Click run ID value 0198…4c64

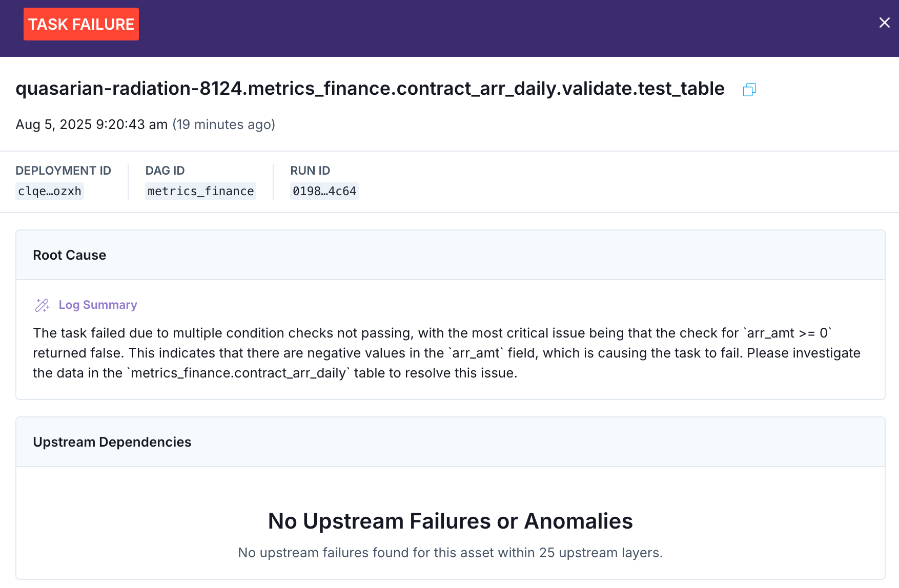pos(324,191)
